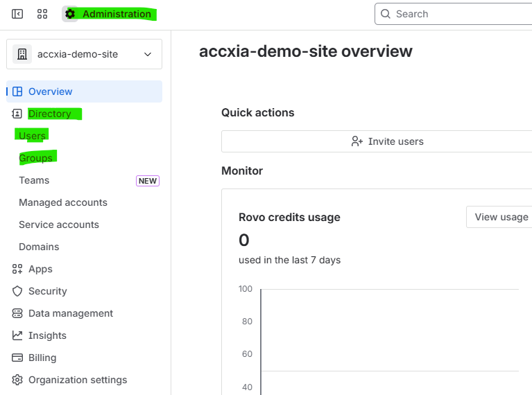Click into the Search field
This screenshot has height=395, width=532.
tap(458, 14)
